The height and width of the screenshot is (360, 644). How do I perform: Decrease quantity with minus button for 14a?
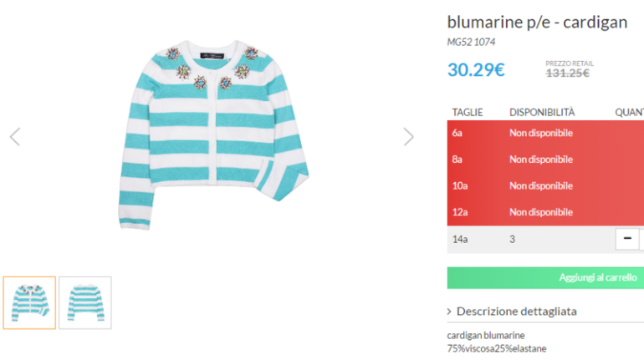pos(626,239)
